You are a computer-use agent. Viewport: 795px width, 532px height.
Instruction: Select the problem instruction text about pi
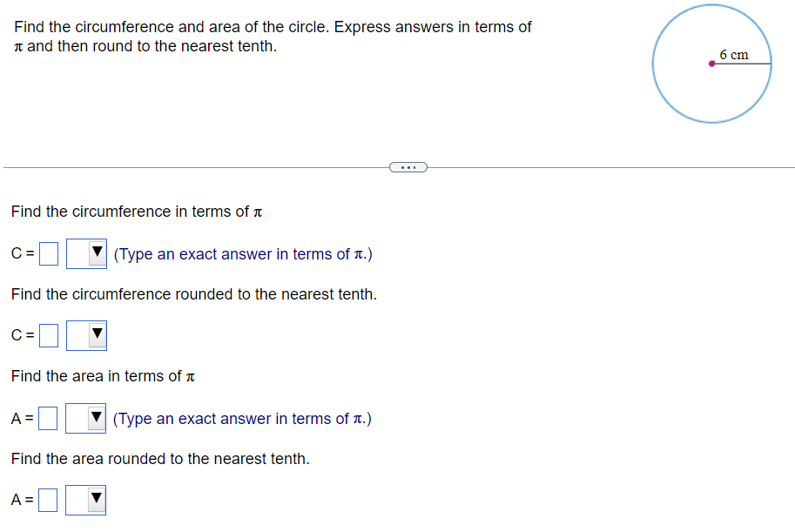[x=261, y=36]
